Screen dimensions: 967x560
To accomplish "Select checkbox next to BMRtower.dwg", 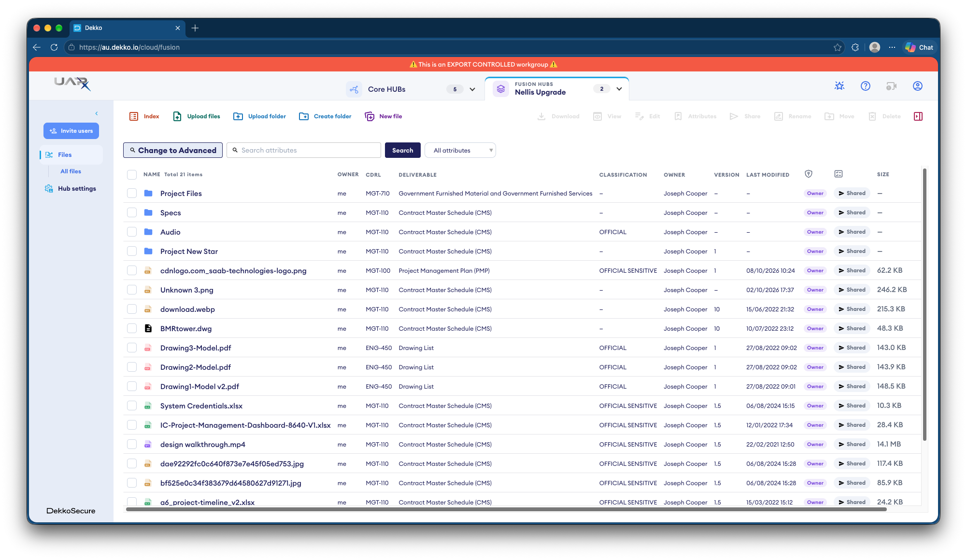I will (132, 328).
